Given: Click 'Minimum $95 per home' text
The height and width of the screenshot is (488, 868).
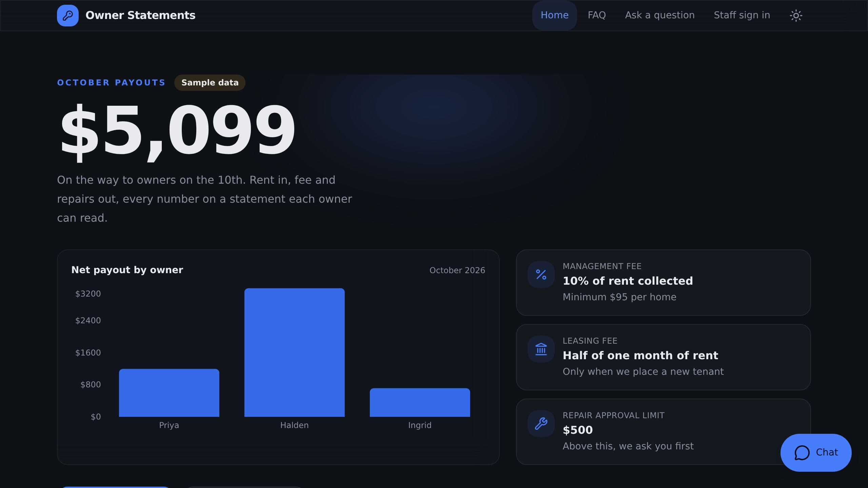Looking at the screenshot, I should (619, 297).
